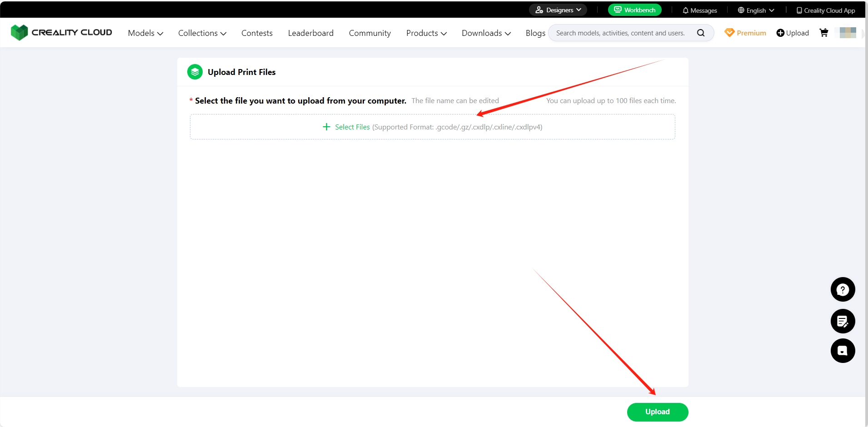Open Messages notifications bell
The image size is (868, 427).
[x=699, y=10]
